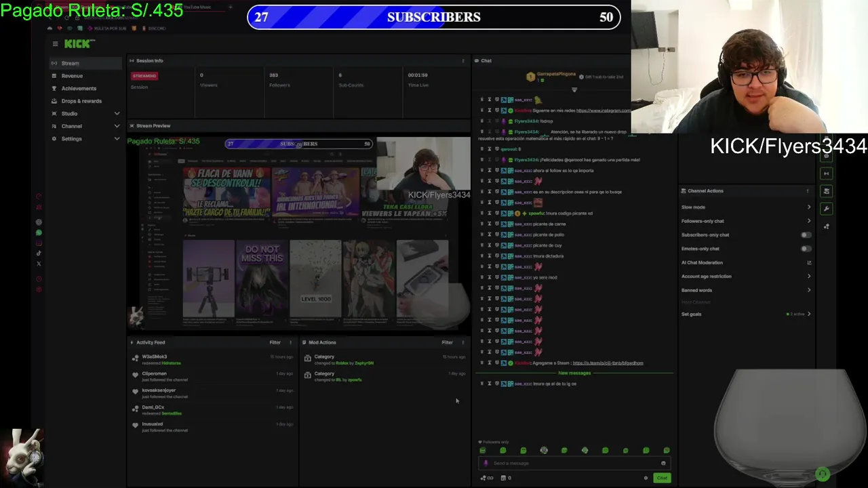Click the first Category mod action entry
The image size is (868, 488).
coord(384,359)
